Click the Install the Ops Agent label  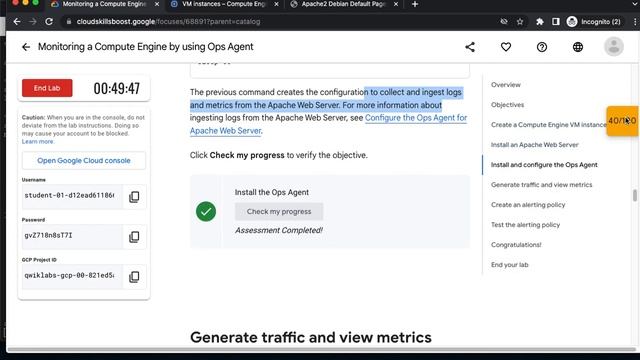pos(271,192)
